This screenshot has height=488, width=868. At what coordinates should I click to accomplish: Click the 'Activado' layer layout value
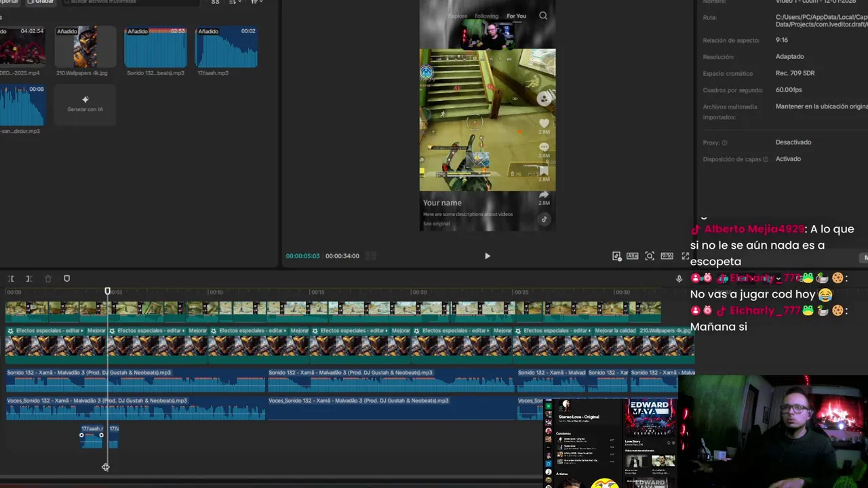click(x=788, y=159)
